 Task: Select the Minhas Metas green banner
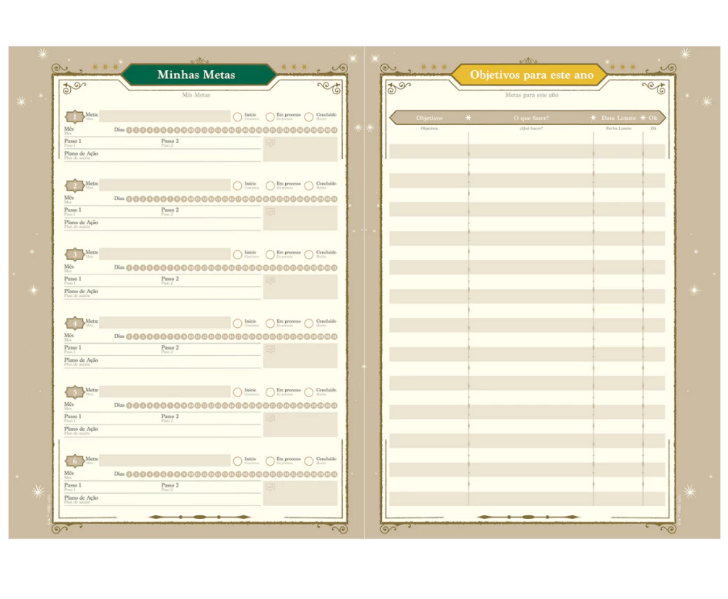click(197, 75)
